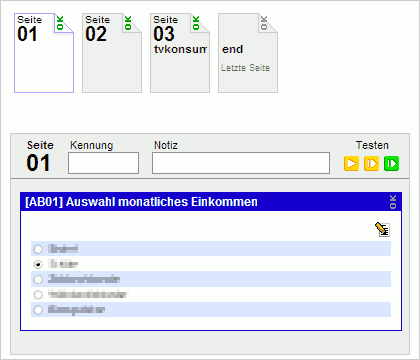Click the Testen label
Image resolution: width=420 pixels, height=360 pixels.
(x=372, y=145)
